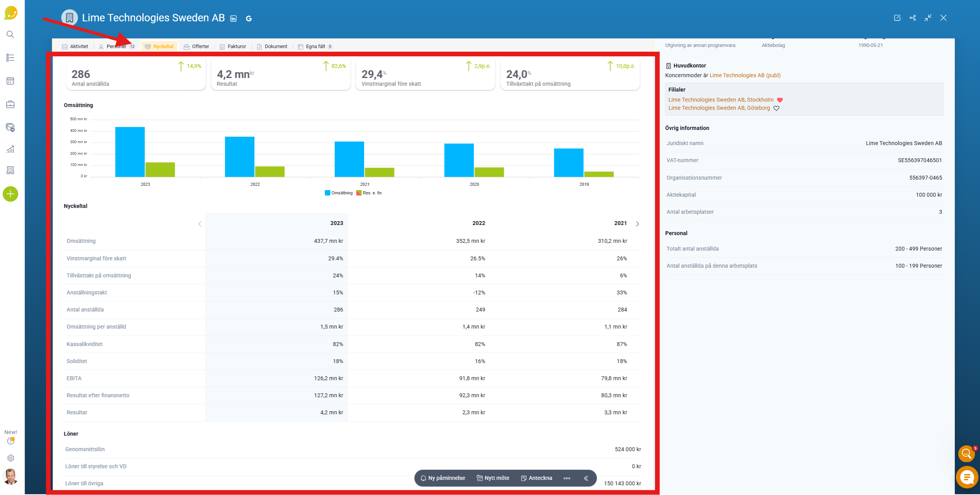This screenshot has width=980, height=495.
Task: Click the Soliditet row label
Action: (x=77, y=361)
